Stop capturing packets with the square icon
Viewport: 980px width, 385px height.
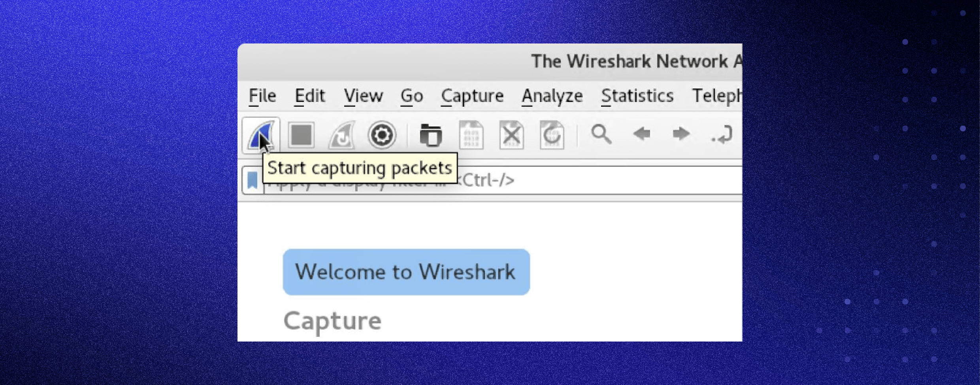[301, 135]
